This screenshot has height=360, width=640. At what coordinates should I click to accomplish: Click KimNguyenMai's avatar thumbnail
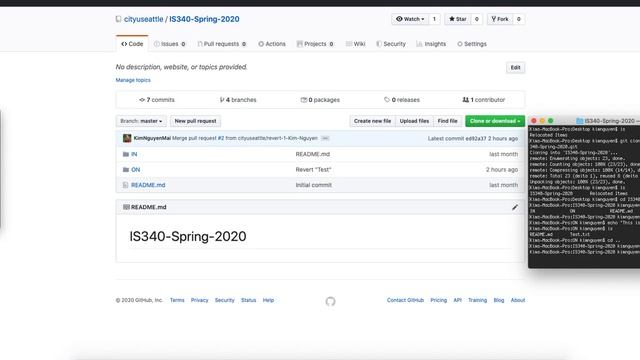127,138
